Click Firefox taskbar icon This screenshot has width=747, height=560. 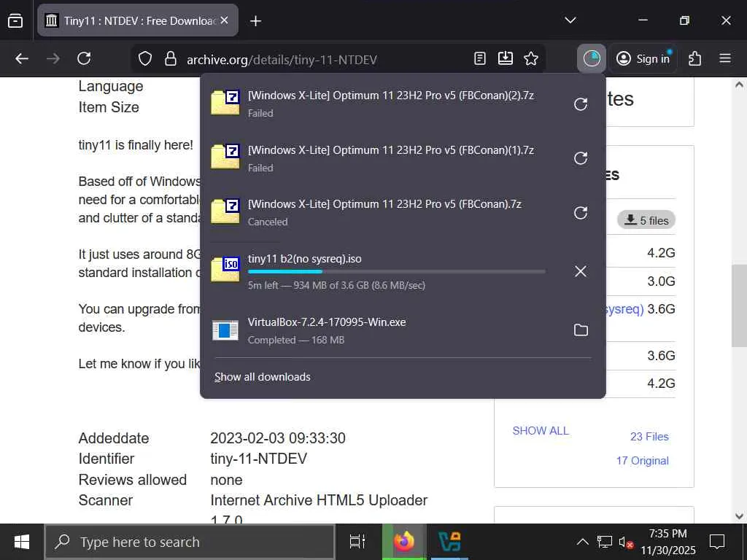[404, 542]
